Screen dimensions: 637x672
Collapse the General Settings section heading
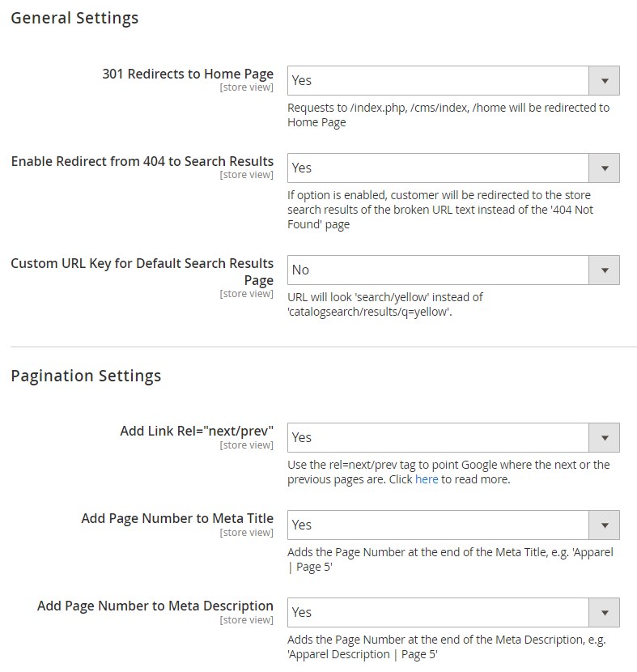pyautogui.click(x=74, y=18)
